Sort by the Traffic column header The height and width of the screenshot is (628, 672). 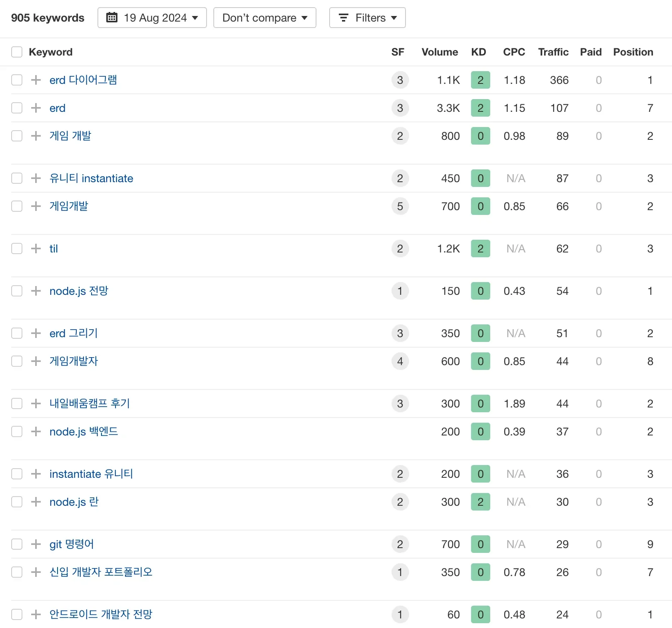(553, 52)
